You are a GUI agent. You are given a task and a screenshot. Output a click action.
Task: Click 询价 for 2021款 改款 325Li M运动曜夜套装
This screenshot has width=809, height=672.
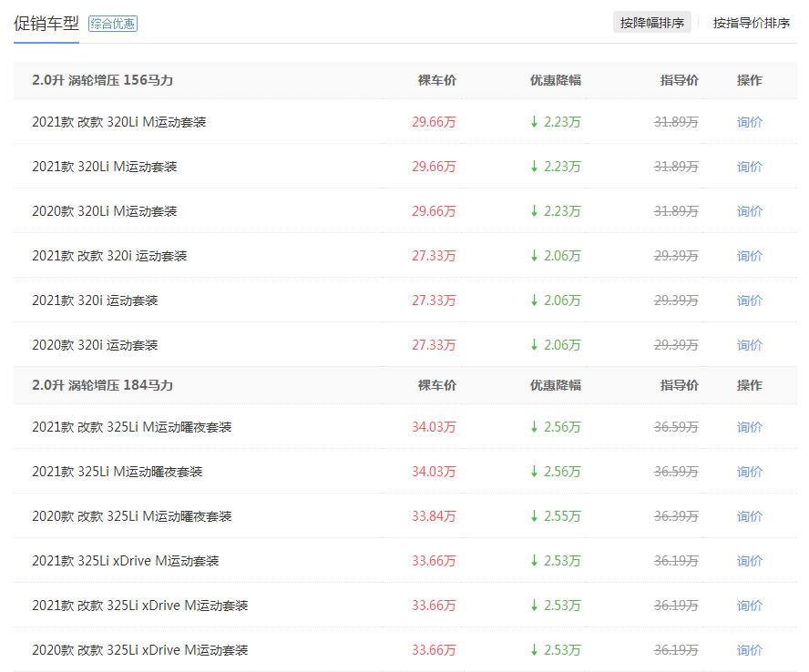749,427
